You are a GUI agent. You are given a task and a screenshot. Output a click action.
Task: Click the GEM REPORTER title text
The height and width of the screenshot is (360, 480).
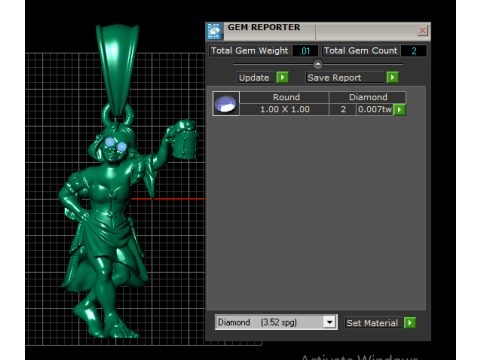(x=264, y=27)
